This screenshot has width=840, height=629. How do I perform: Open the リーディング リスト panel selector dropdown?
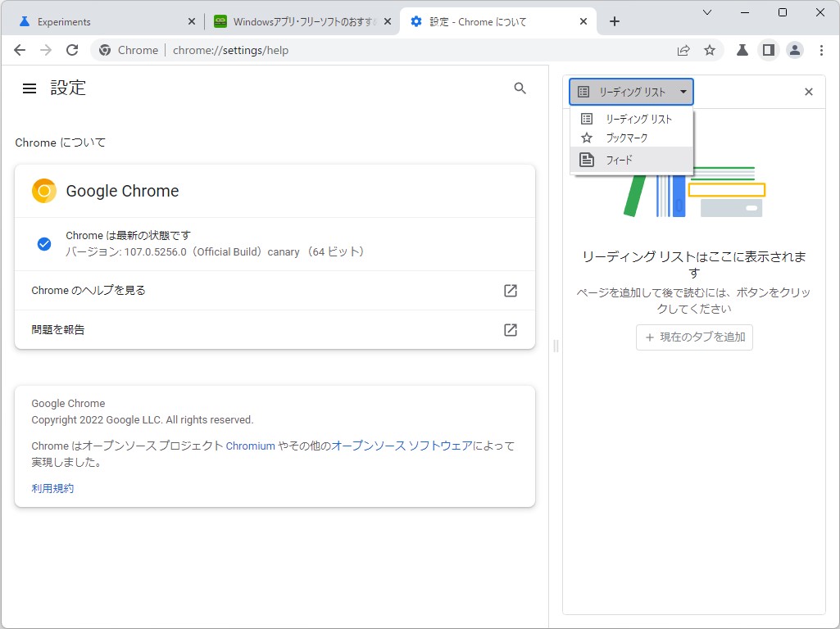click(x=631, y=91)
